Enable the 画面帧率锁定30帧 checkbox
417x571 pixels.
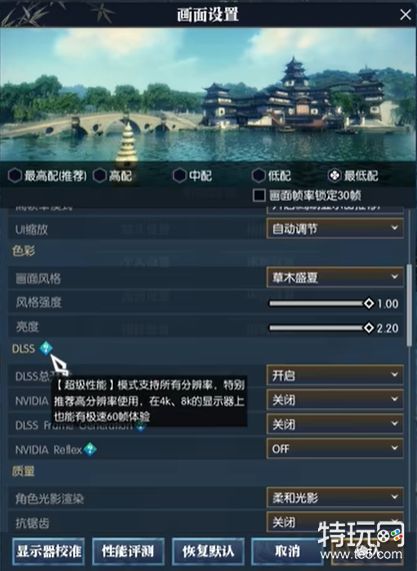tap(259, 196)
